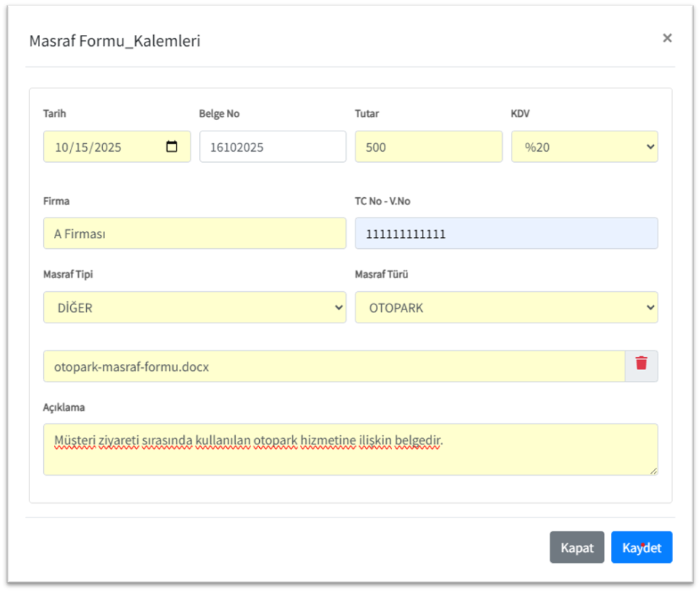700x592 pixels.
Task: Click the Masraf Formu_Kalemleri dialog title
Action: [115, 41]
